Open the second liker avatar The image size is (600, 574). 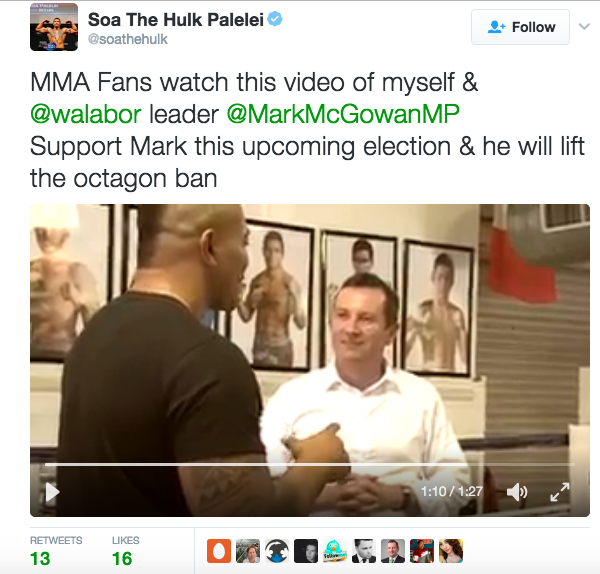pyautogui.click(x=248, y=551)
